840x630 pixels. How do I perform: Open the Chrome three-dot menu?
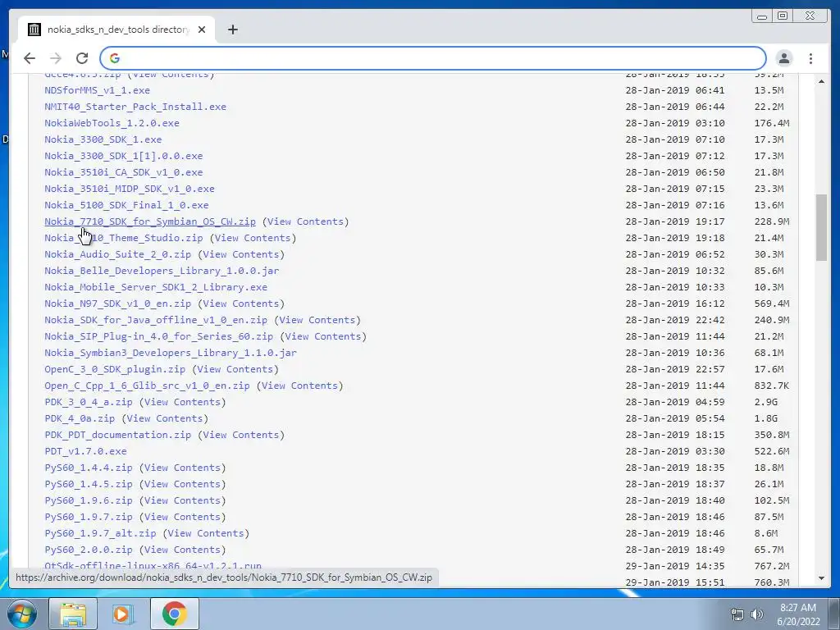tap(810, 58)
